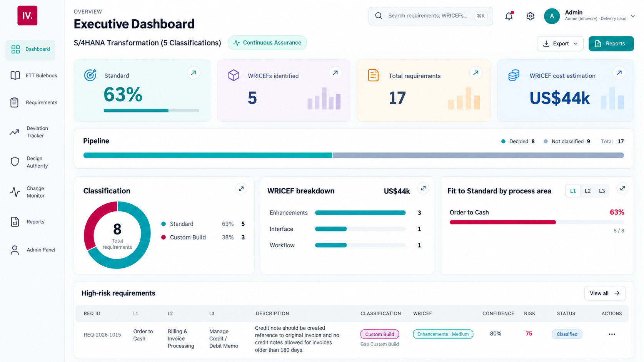The width and height of the screenshot is (644, 362).
Task: Select the L1 level toggle
Action: [x=573, y=191]
